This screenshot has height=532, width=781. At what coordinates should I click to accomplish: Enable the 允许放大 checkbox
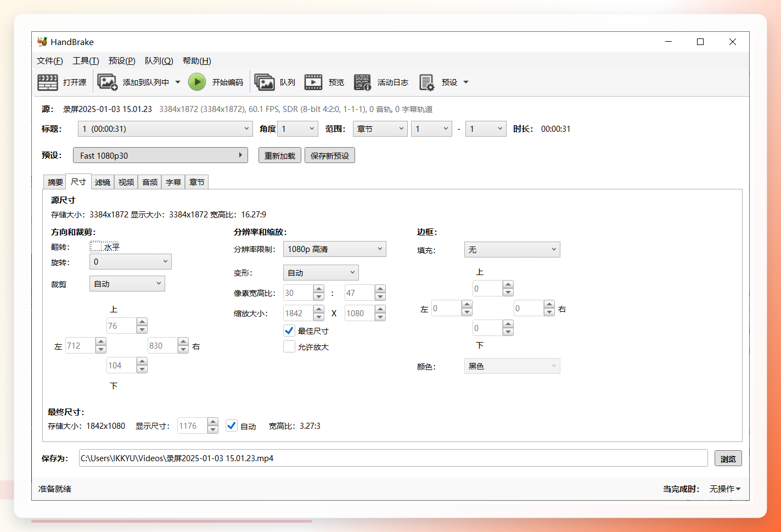tap(289, 346)
